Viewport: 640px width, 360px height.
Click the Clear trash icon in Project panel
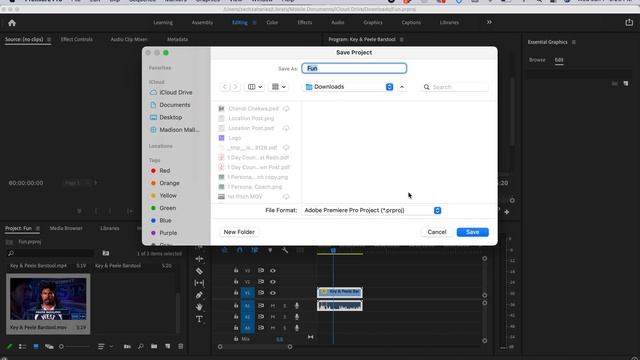point(180,347)
